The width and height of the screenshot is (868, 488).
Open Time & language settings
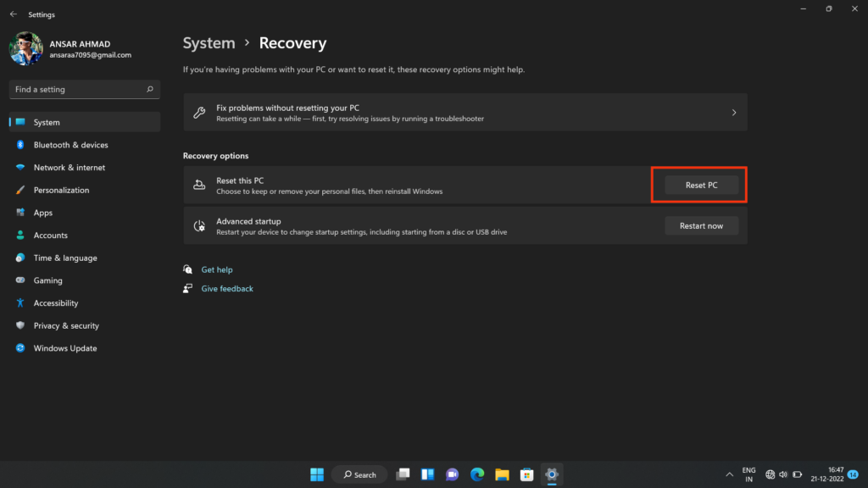coord(85,258)
